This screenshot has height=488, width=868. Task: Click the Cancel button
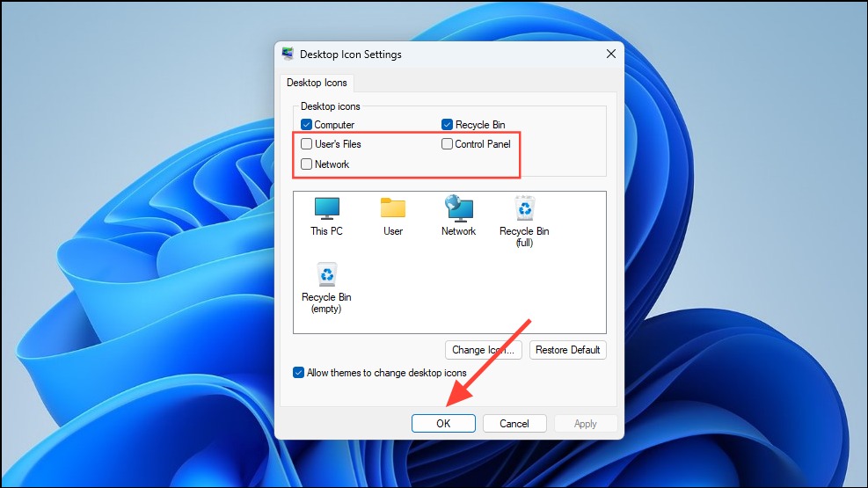pos(514,423)
